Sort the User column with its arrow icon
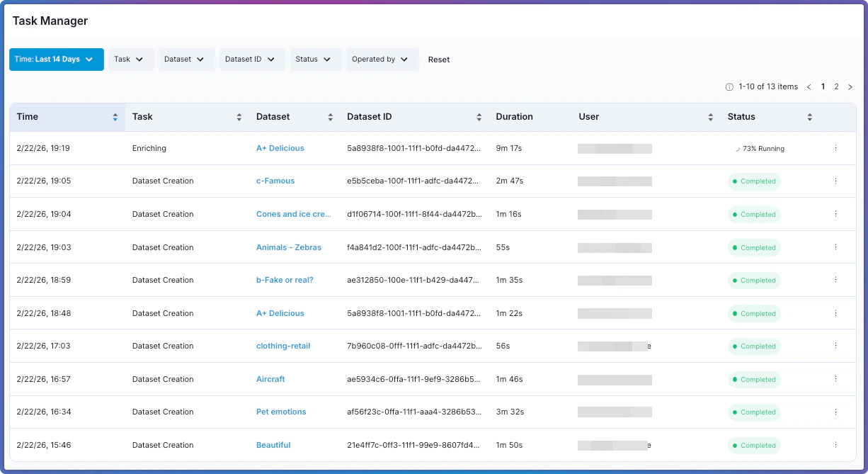The image size is (868, 474). 710,116
